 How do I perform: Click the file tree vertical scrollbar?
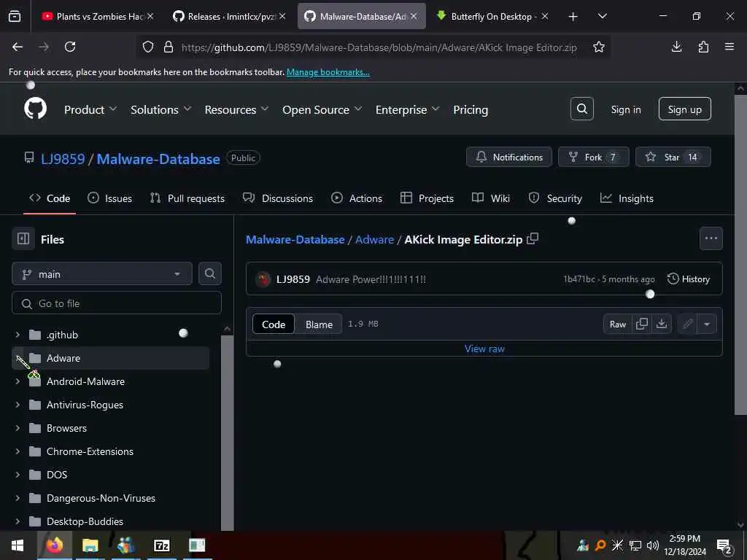228,432
